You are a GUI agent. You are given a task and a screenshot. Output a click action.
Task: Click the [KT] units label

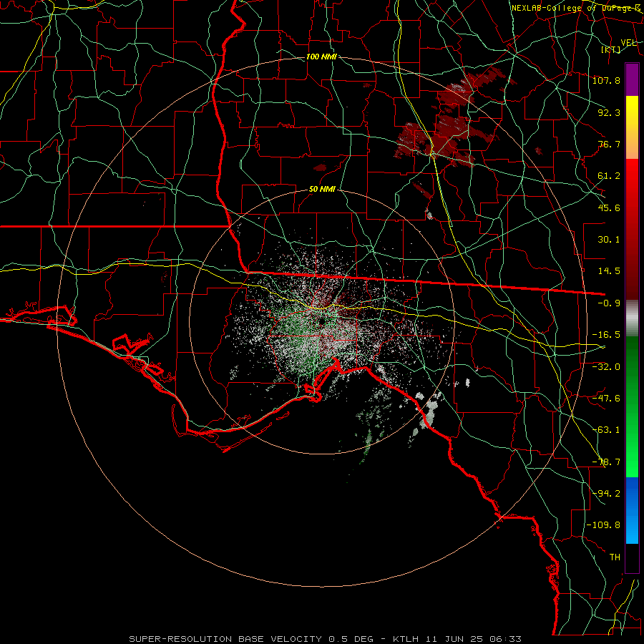(611, 49)
